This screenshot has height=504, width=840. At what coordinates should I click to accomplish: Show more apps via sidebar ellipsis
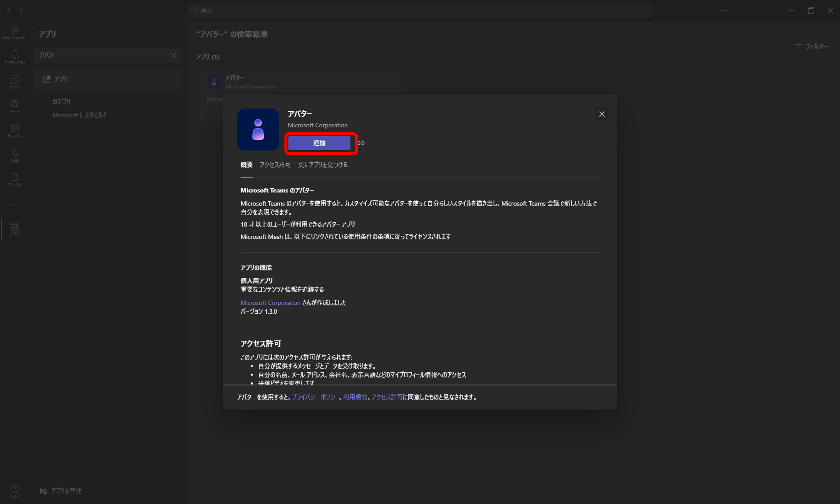click(x=15, y=204)
